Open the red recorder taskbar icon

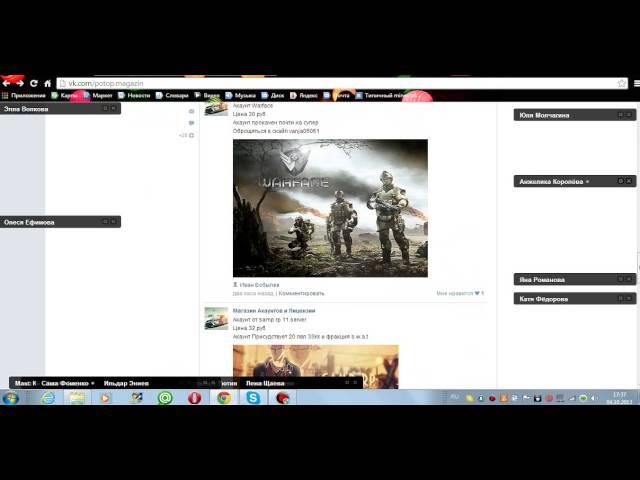point(282,398)
